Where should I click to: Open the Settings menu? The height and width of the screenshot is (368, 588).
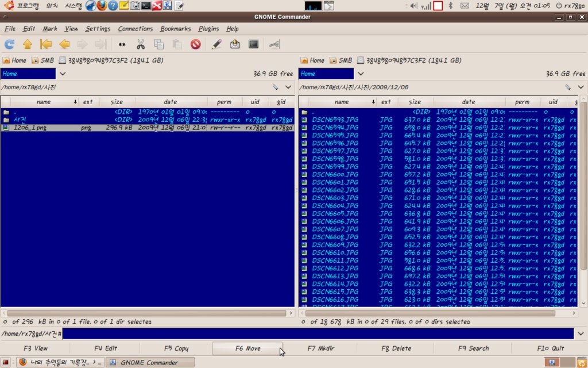pyautogui.click(x=98, y=29)
